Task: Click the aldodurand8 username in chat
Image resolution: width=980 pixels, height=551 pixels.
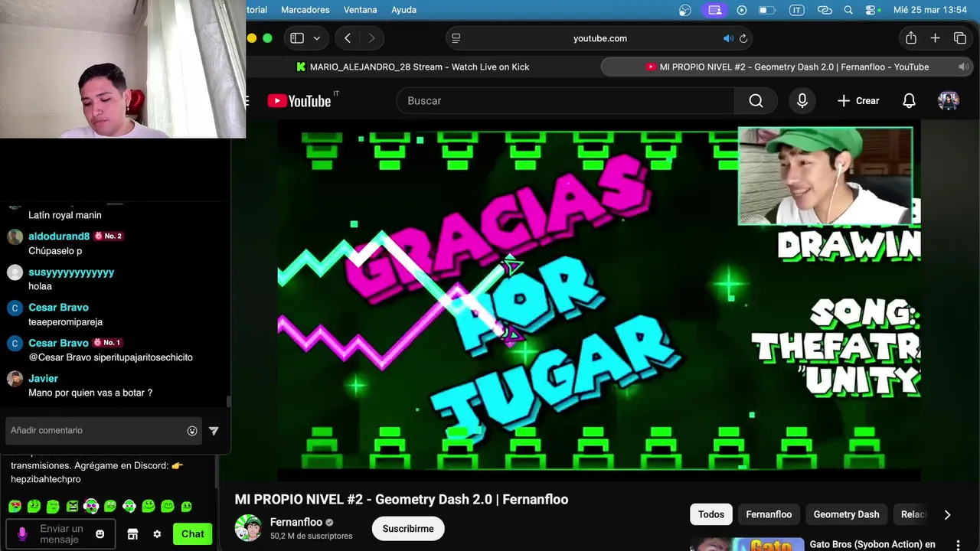Action: pos(59,236)
